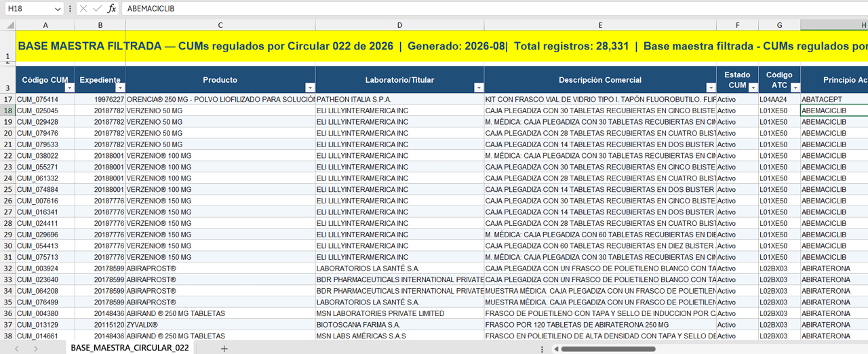
Task: Select expediente 20115120 in ZYVALIX row
Action: coord(100,325)
